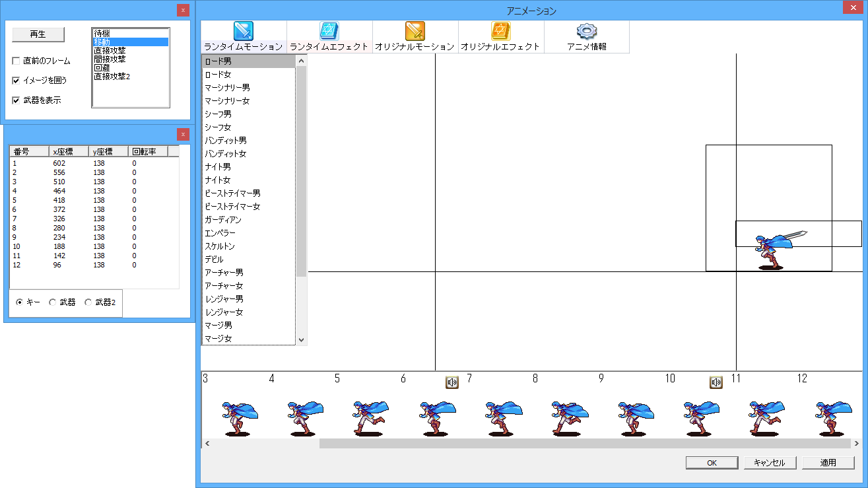Select the highlighted 移動 motion entry
Image resolution: width=868 pixels, height=488 pixels.
point(130,42)
